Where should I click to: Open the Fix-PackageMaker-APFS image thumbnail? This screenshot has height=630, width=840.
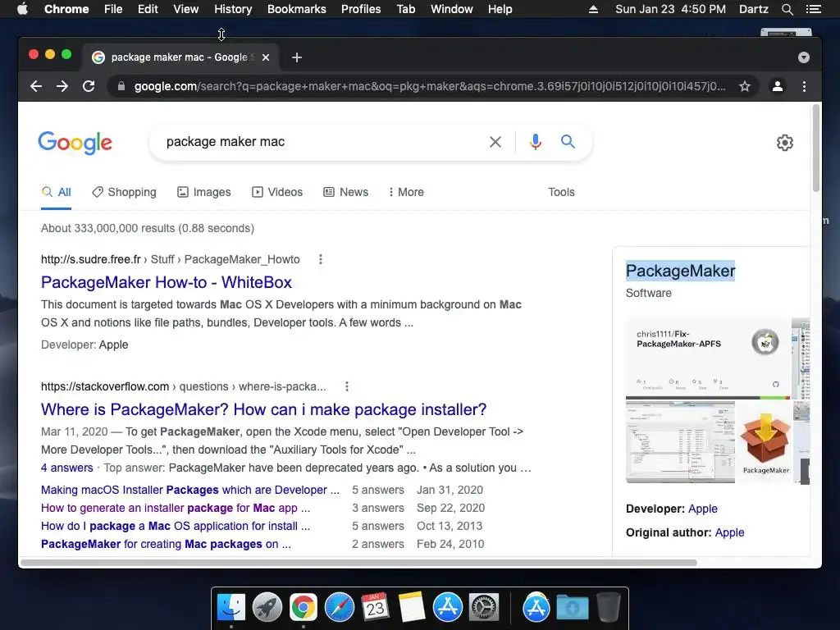pyautogui.click(x=708, y=358)
